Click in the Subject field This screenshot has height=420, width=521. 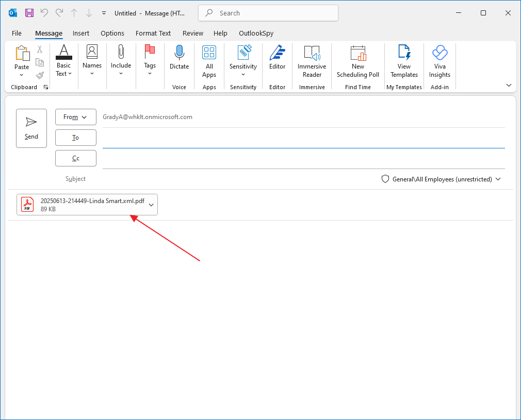pos(233,179)
